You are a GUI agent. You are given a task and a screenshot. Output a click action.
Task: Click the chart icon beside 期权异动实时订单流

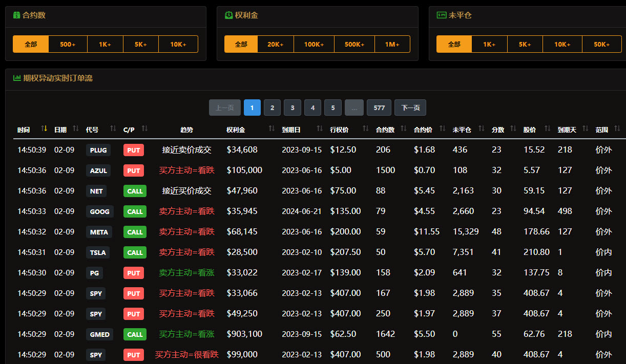click(17, 78)
